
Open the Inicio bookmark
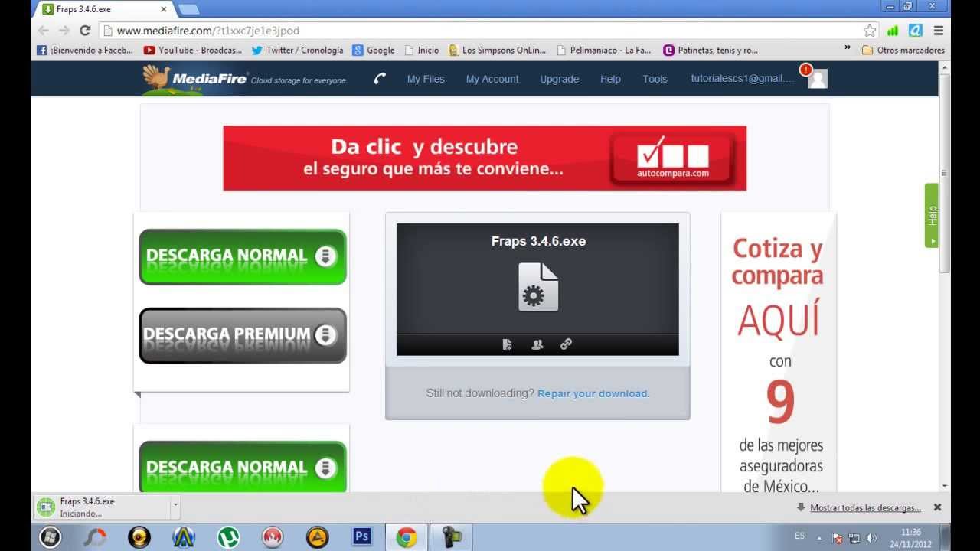coord(422,50)
